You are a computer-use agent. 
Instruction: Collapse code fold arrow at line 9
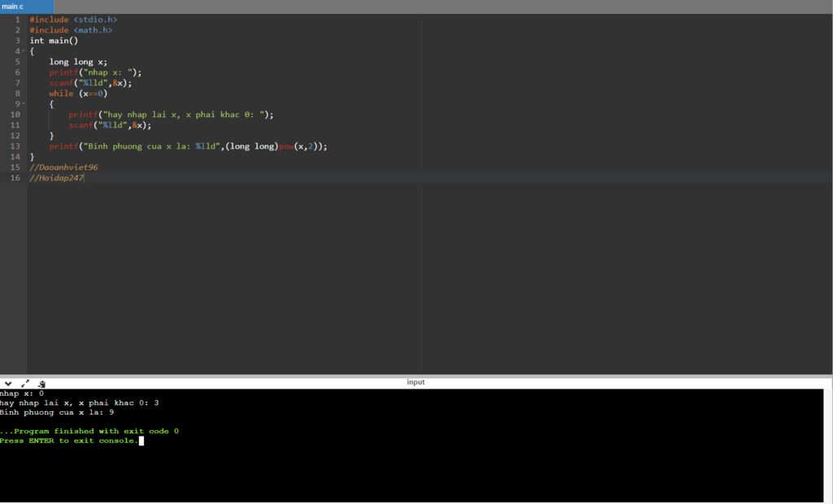click(x=24, y=104)
